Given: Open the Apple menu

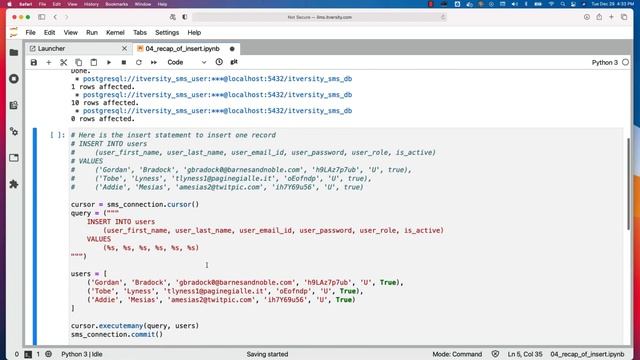Looking at the screenshot, I should pos(9,4).
